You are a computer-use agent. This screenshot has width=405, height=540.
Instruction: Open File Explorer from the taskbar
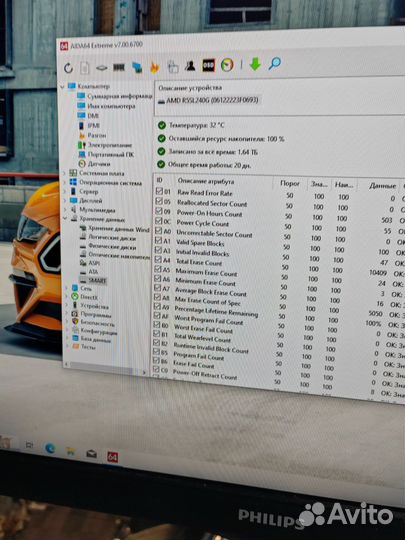tap(70, 451)
